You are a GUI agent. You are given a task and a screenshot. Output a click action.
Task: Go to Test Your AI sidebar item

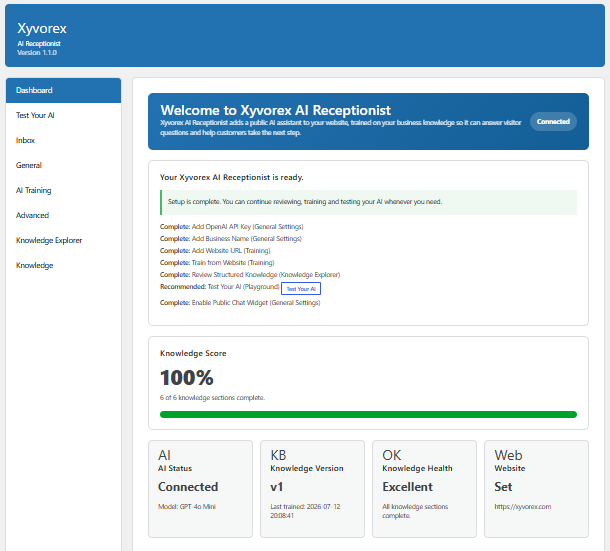click(x=63, y=115)
